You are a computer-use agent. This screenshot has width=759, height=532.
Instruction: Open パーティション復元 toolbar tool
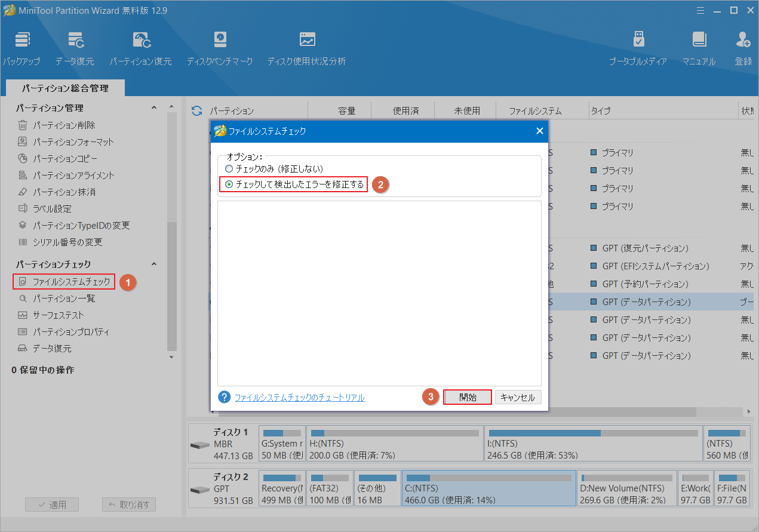(140, 48)
